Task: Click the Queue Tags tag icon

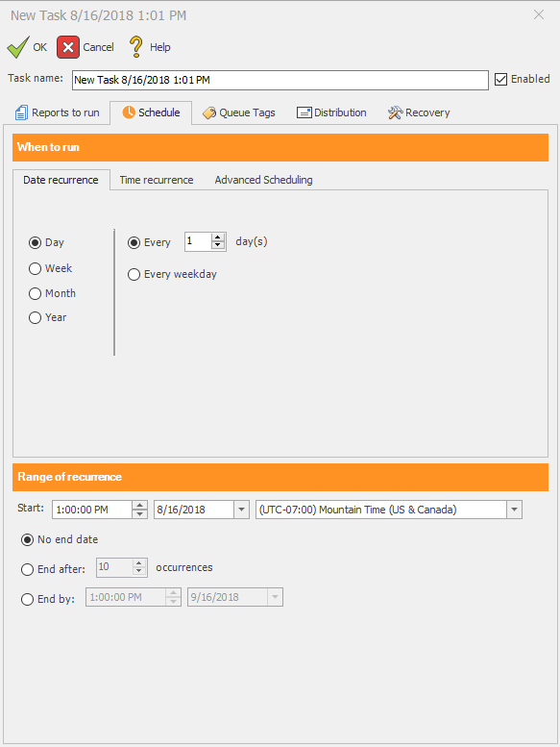Action: click(x=208, y=112)
